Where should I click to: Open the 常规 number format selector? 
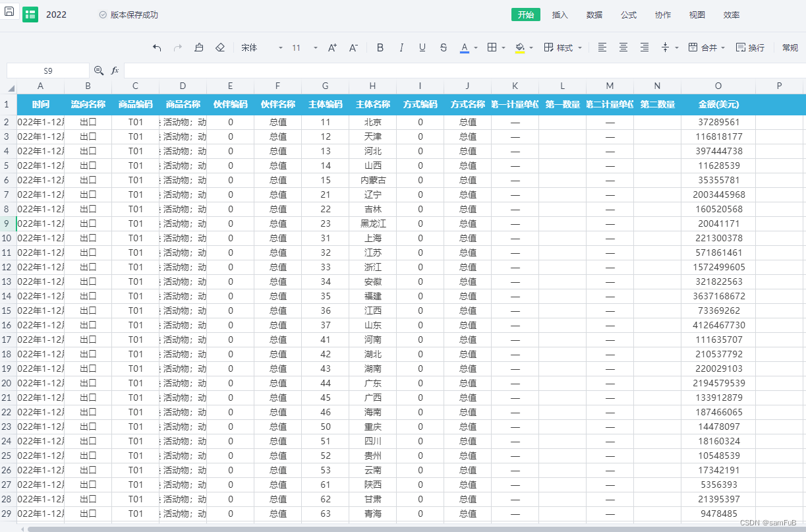click(790, 47)
